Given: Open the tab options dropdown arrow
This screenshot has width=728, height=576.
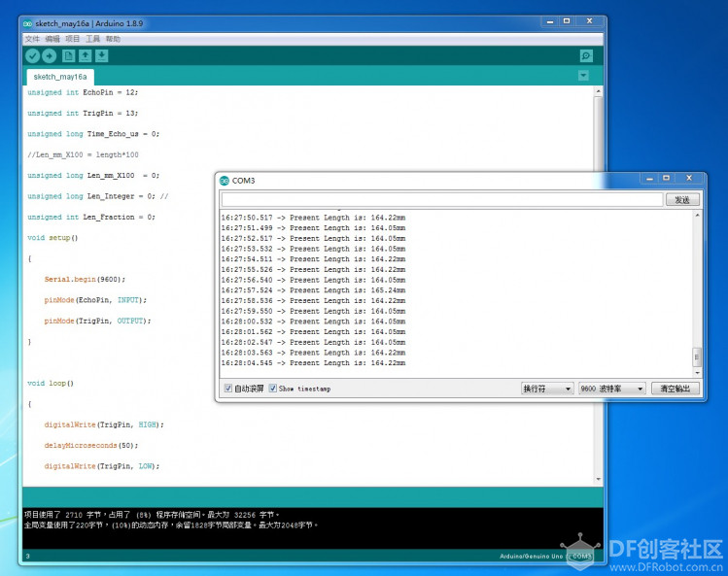Looking at the screenshot, I should coord(583,76).
